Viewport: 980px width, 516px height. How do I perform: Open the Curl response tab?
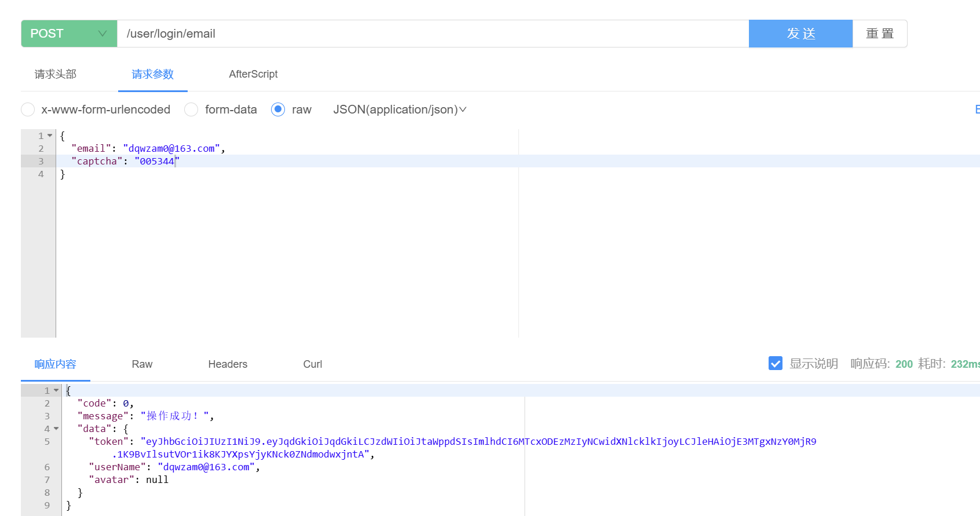click(x=313, y=364)
